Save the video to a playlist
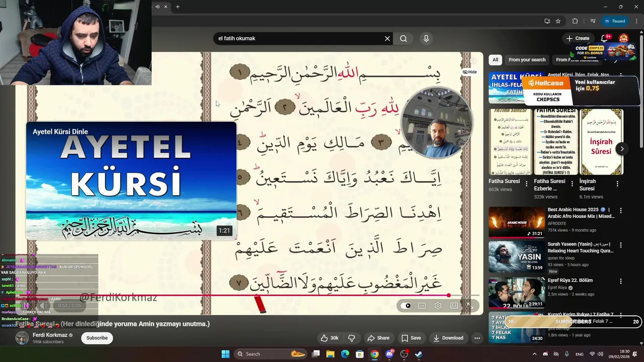 pos(411,338)
